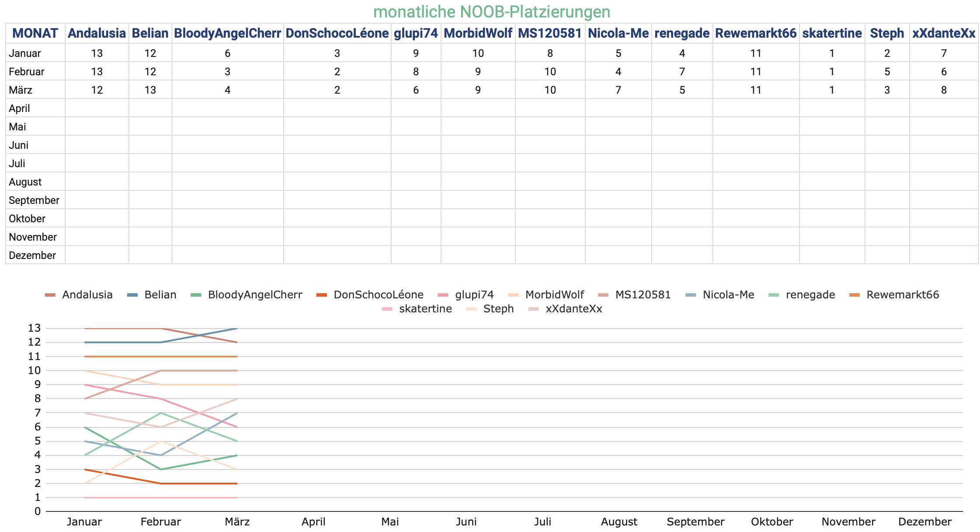The image size is (980, 532).
Task: Click MorbidWolf's Januar value 10
Action: pyautogui.click(x=478, y=53)
